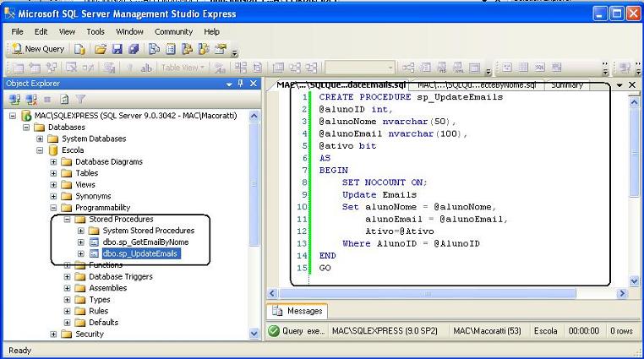Click the Stop icon in Object Explorer toolbar
This screenshot has height=359, width=644.
[47, 100]
